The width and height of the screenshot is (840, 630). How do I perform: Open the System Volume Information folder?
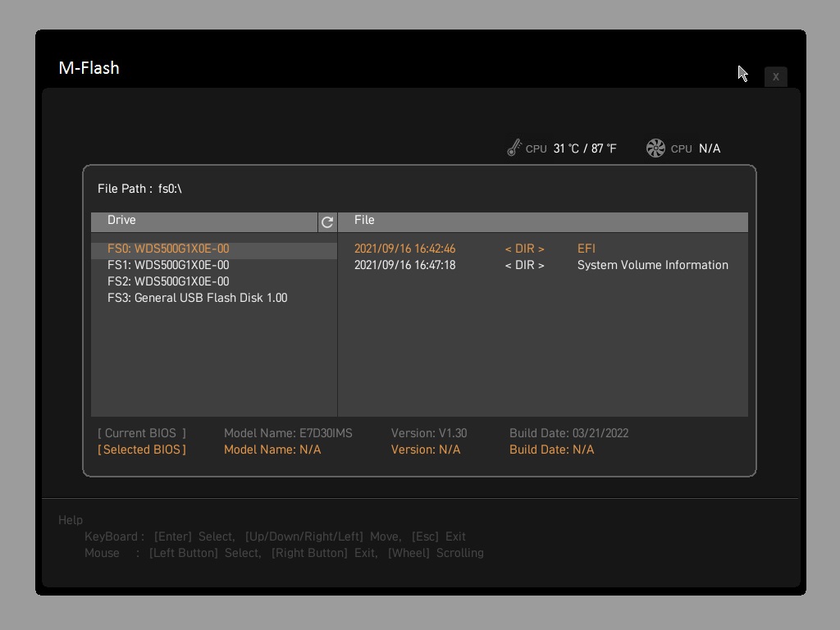[652, 265]
